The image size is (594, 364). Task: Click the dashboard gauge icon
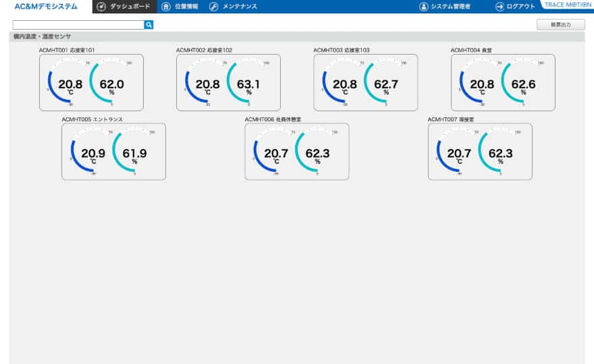pyautogui.click(x=101, y=7)
